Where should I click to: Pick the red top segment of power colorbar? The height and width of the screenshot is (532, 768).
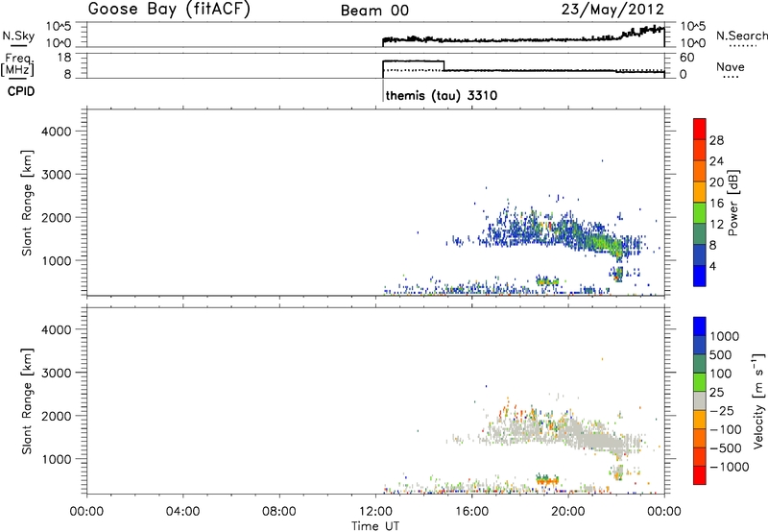click(x=700, y=129)
